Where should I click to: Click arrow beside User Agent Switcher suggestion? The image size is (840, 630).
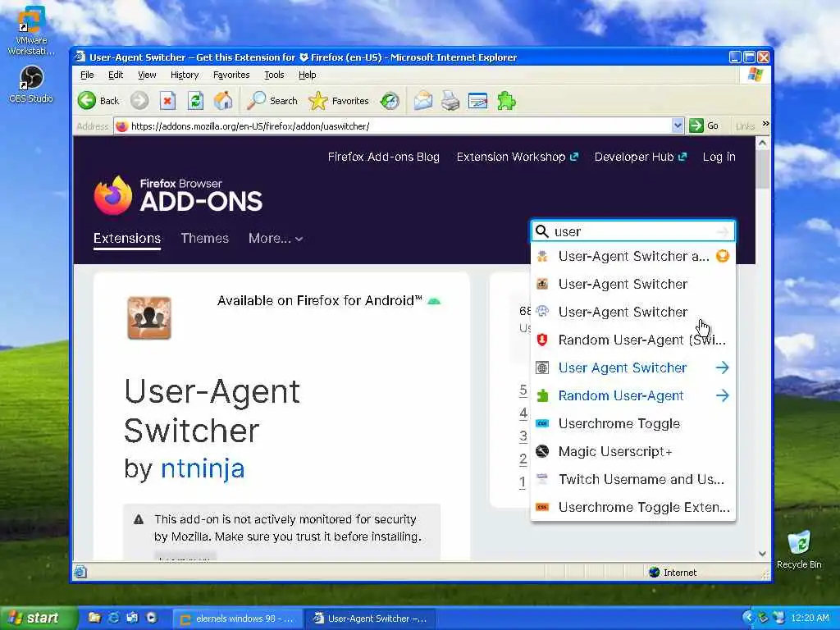tap(722, 367)
